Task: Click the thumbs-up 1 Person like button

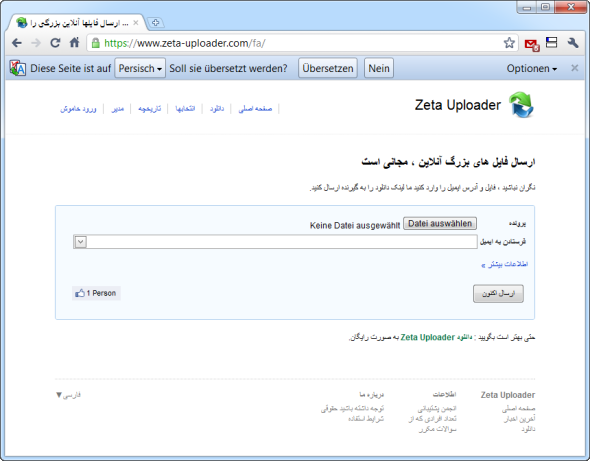Action: tap(96, 293)
